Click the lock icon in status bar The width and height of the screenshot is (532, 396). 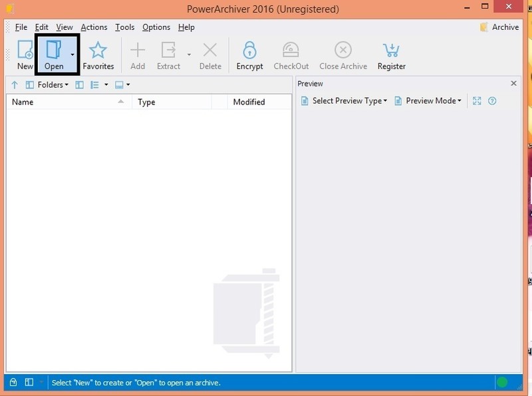tap(13, 382)
